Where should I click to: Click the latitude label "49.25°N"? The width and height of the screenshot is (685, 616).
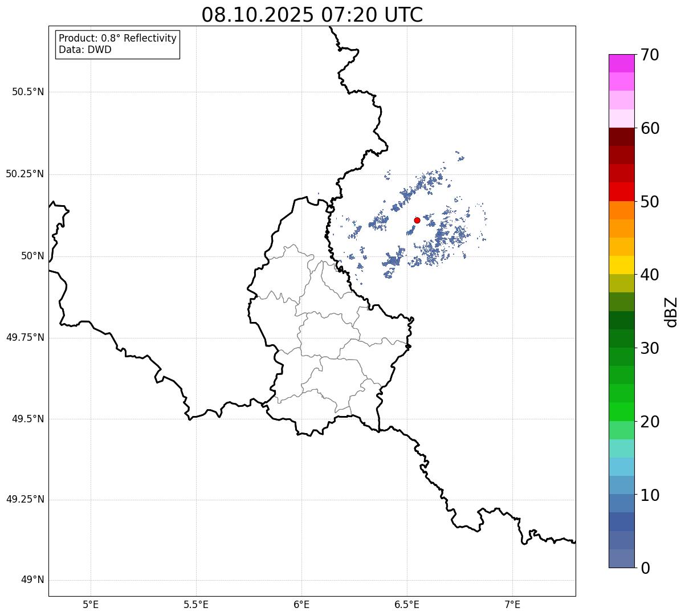[x=25, y=499]
